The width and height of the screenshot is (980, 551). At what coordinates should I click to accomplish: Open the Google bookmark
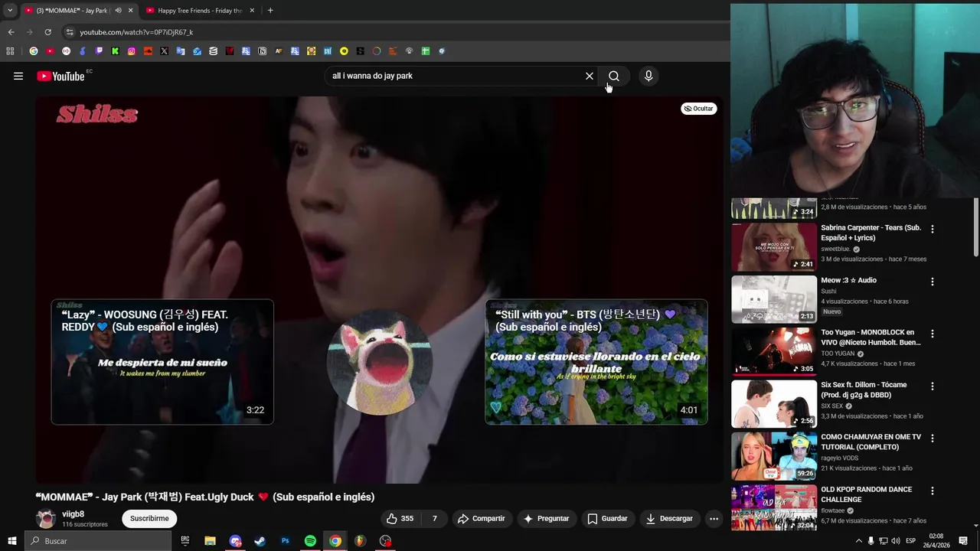tap(33, 51)
